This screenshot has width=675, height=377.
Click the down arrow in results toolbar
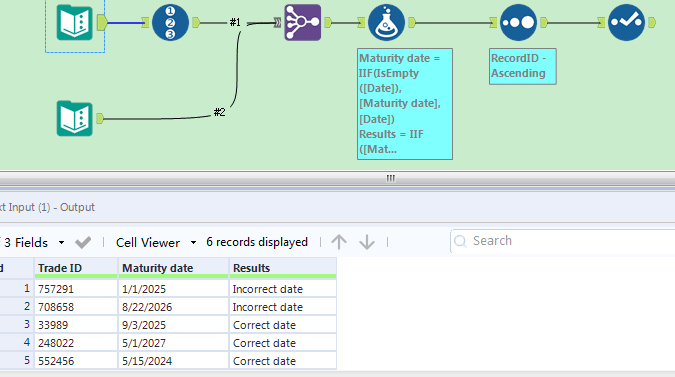(367, 242)
